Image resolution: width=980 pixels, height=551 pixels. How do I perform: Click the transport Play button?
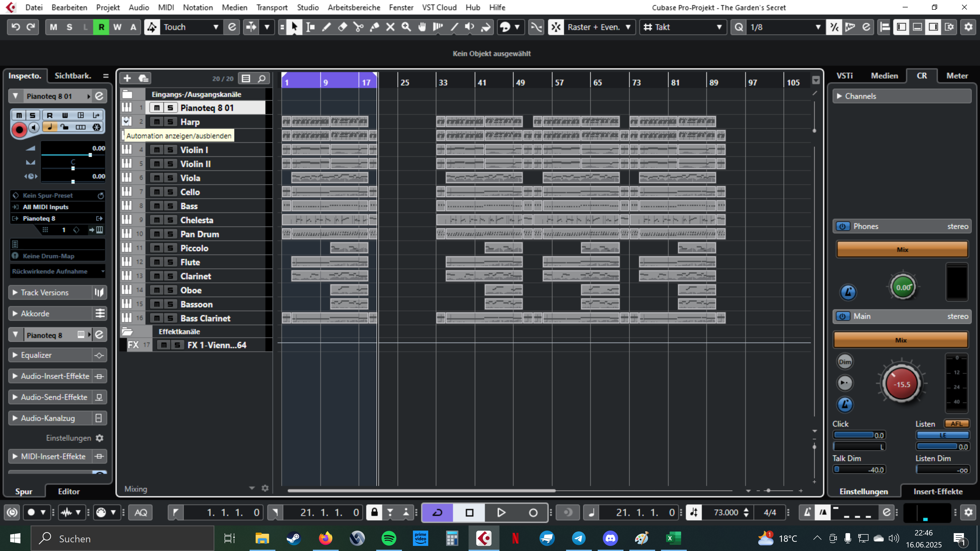click(x=501, y=512)
